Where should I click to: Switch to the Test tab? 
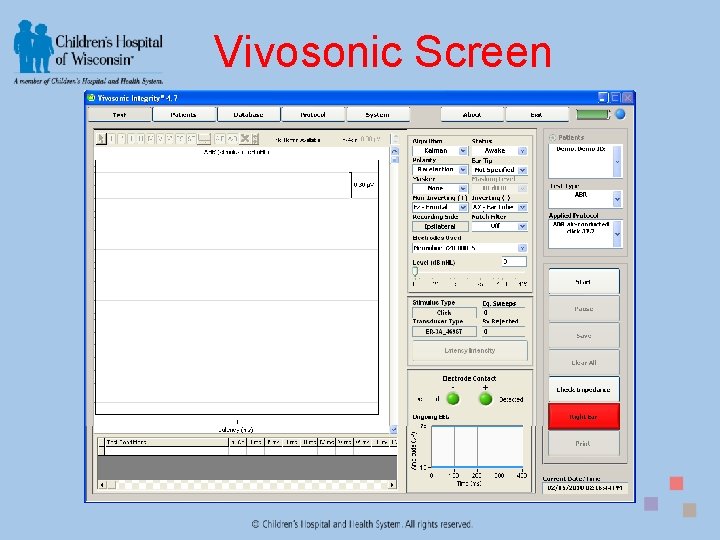119,114
